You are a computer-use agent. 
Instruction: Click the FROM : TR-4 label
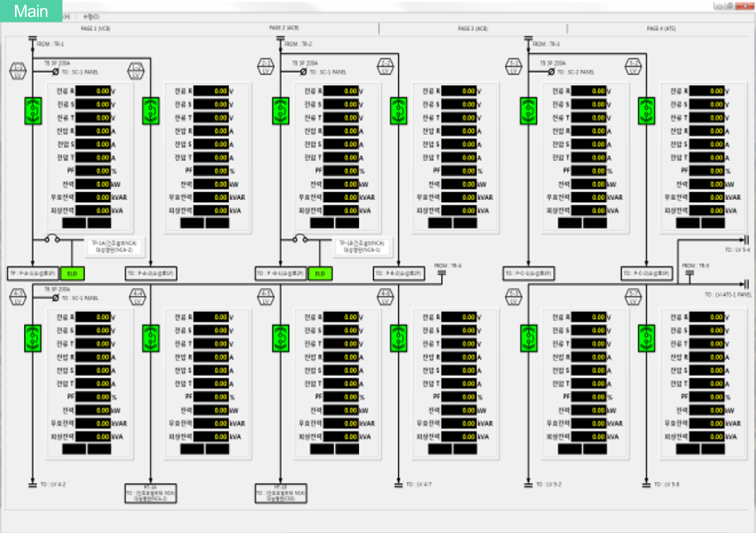pos(448,266)
